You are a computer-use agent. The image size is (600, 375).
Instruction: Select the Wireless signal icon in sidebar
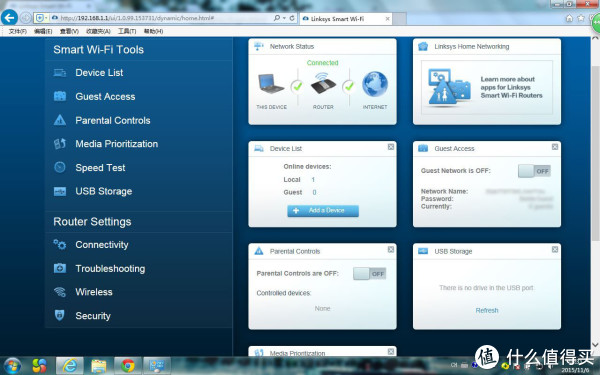click(60, 292)
